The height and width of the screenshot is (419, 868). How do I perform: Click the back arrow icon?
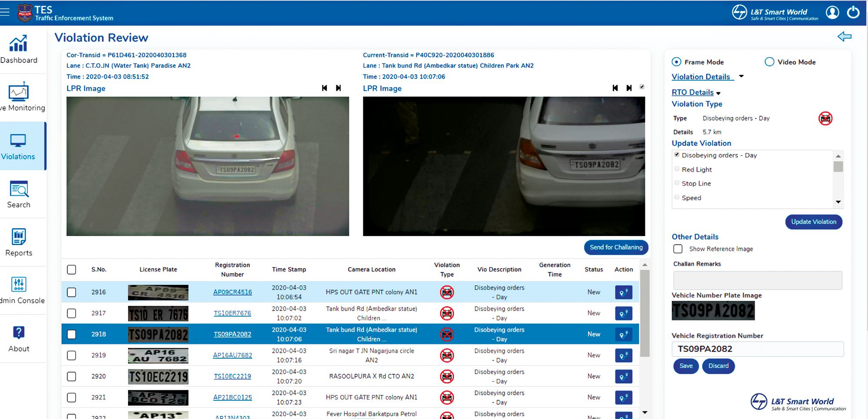(844, 36)
